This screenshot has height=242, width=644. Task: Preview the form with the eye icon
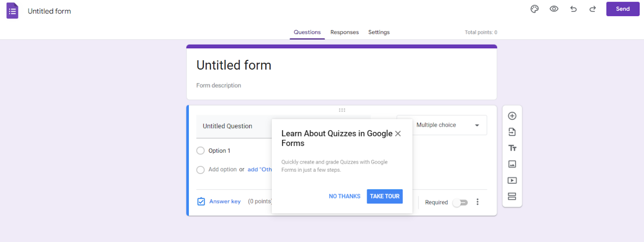554,9
